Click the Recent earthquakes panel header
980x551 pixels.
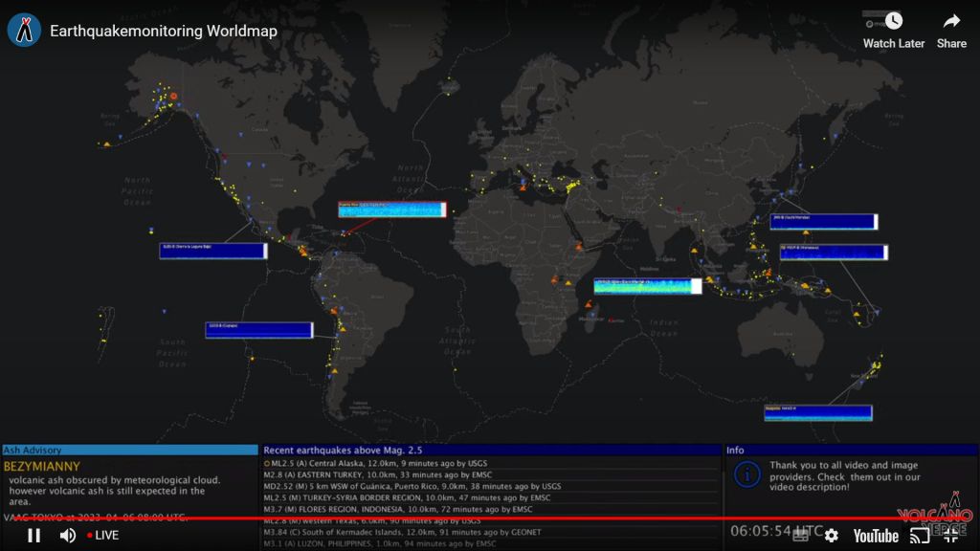click(490, 450)
